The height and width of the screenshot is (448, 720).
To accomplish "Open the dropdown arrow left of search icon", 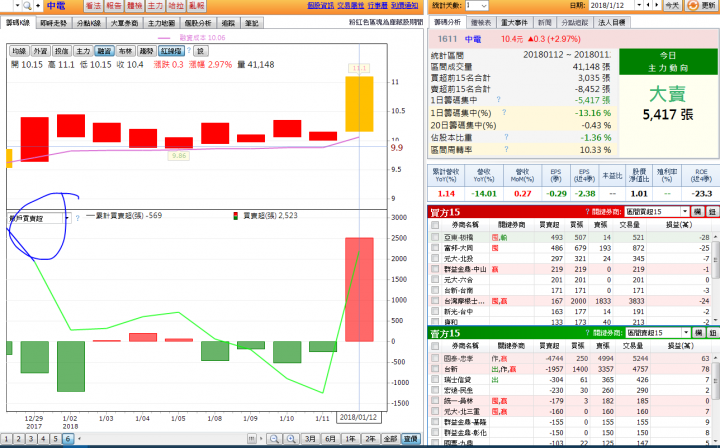I will tap(17, 6).
